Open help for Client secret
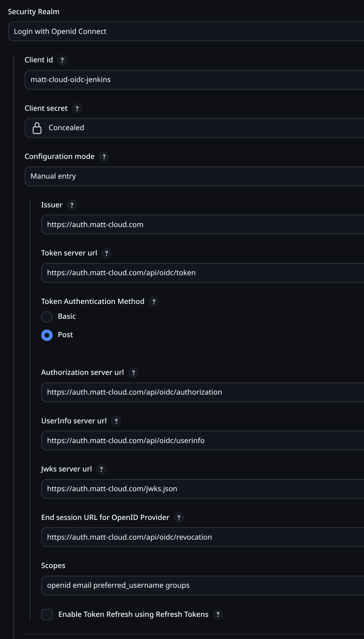364x639 pixels. [x=77, y=109]
